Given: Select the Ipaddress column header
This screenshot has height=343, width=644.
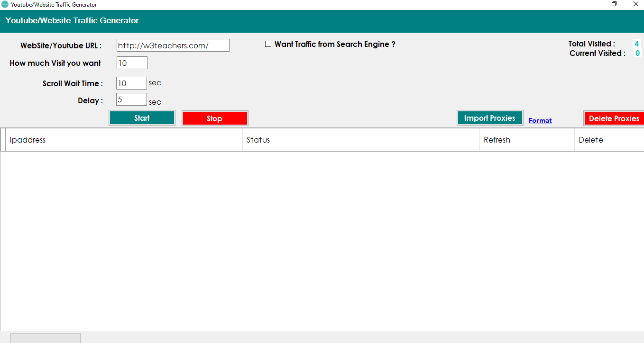Looking at the screenshot, I should [x=28, y=140].
